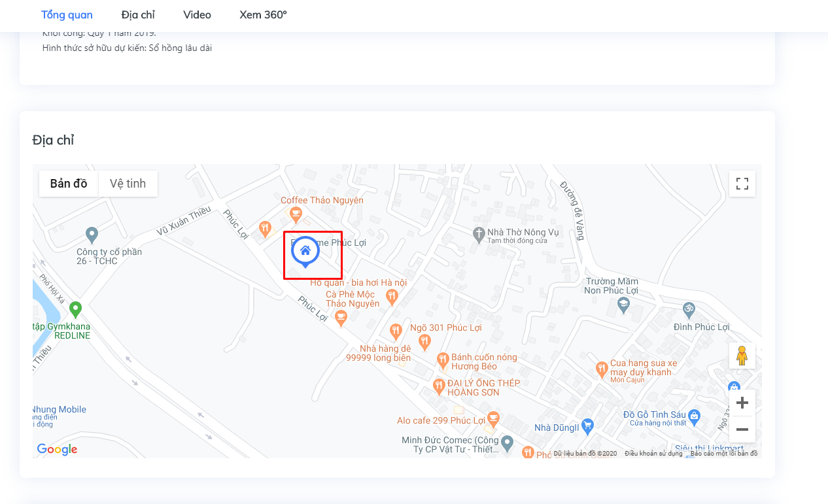Click Đường đê Vàng road label

572,211
